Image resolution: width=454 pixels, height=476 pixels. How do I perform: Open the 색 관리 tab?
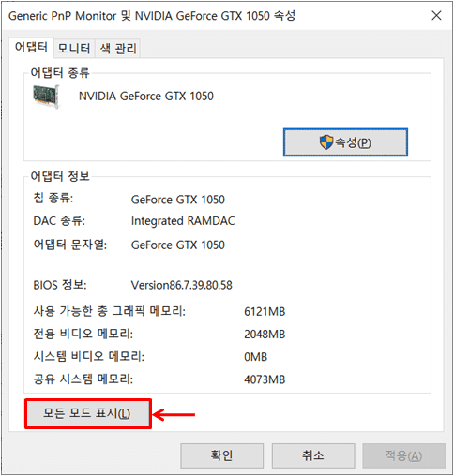tap(118, 49)
